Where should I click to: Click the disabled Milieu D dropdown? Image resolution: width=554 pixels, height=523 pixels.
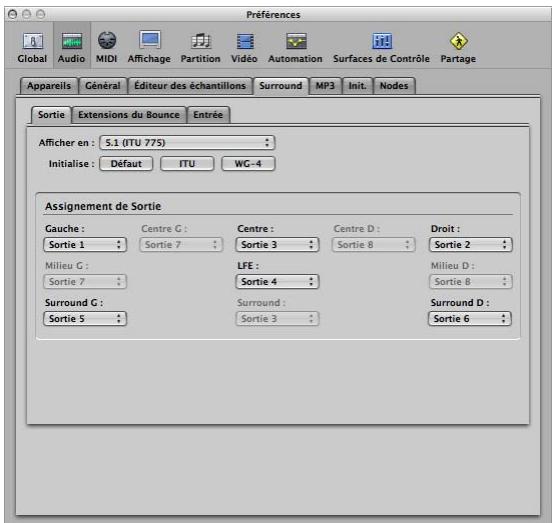click(x=470, y=282)
